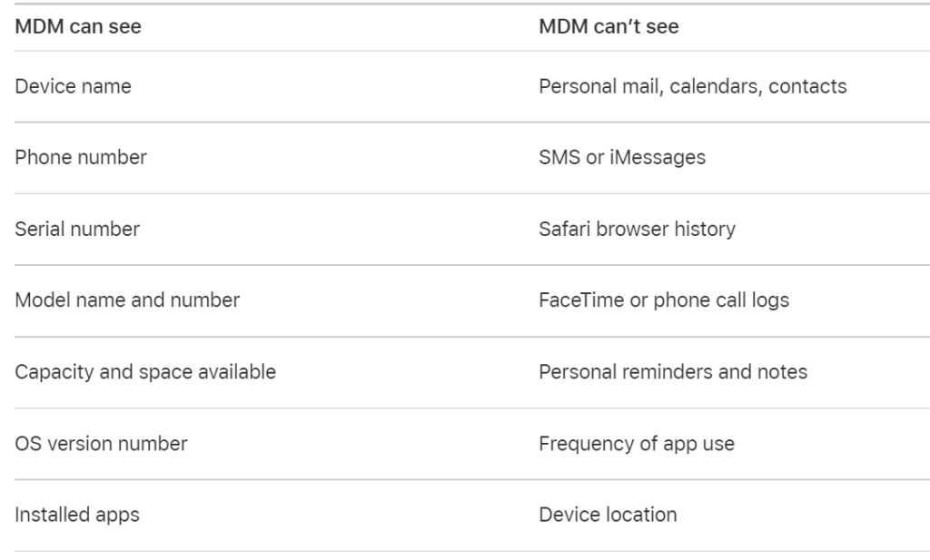This screenshot has width=930, height=560.
Task: Select the "OS version number" cell
Action: coord(101,444)
